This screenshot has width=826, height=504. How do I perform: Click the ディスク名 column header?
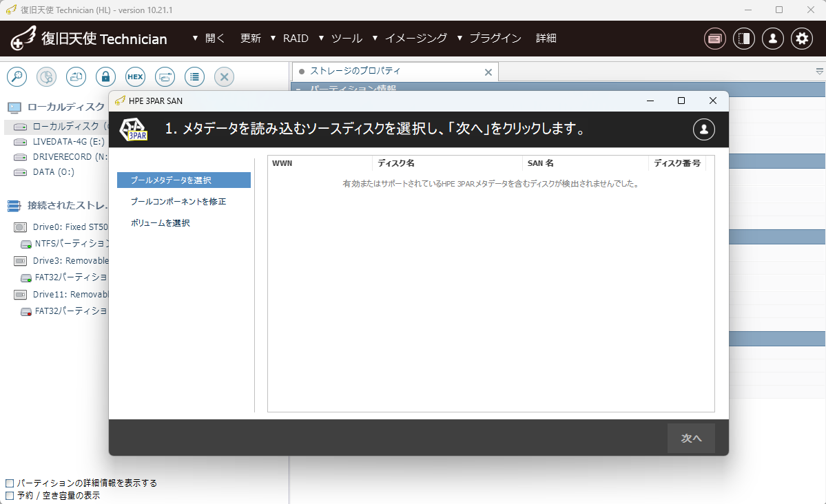click(447, 163)
